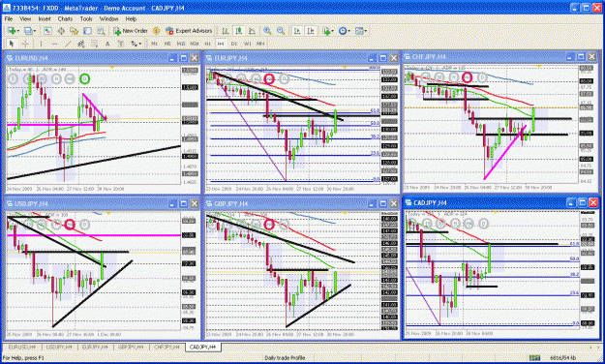Screen dimensions: 605x364
Task: Switch to the M30 timeframe
Action: point(194,44)
